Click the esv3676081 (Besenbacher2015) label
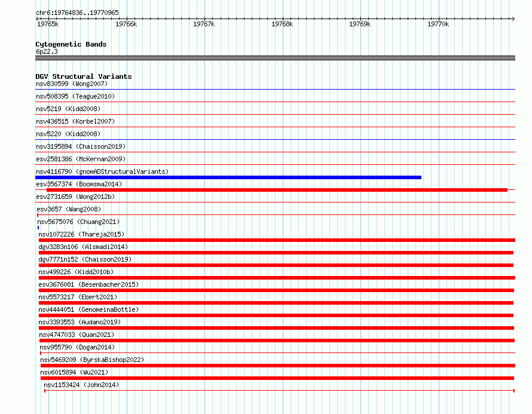Screen dimensions: 532x414 pos(88,284)
